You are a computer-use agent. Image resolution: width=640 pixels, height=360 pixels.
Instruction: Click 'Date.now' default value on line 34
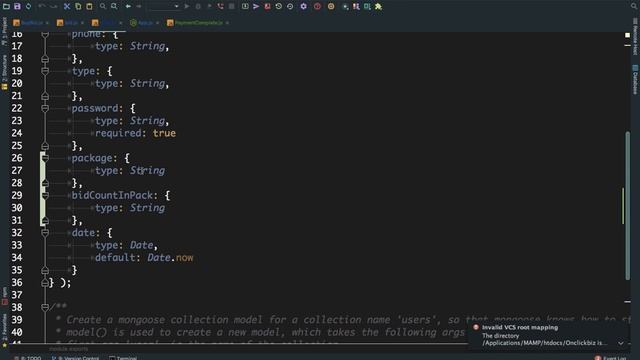[170, 258]
